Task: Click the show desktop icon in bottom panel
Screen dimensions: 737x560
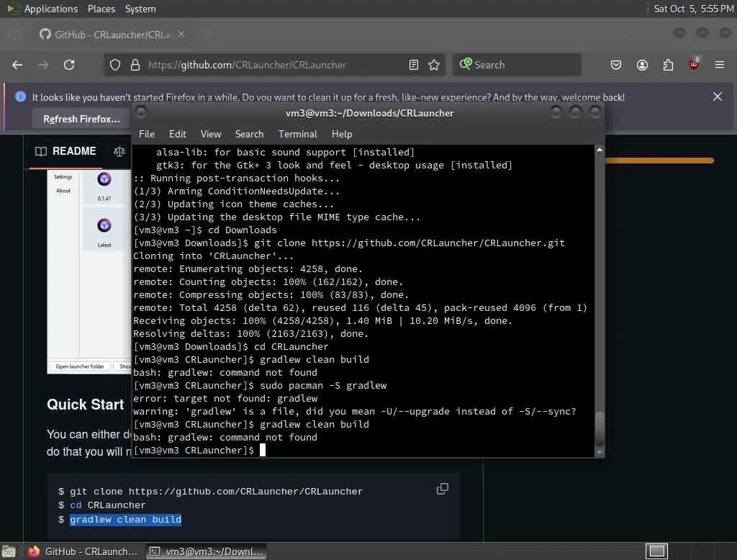Action: pyautogui.click(x=9, y=551)
